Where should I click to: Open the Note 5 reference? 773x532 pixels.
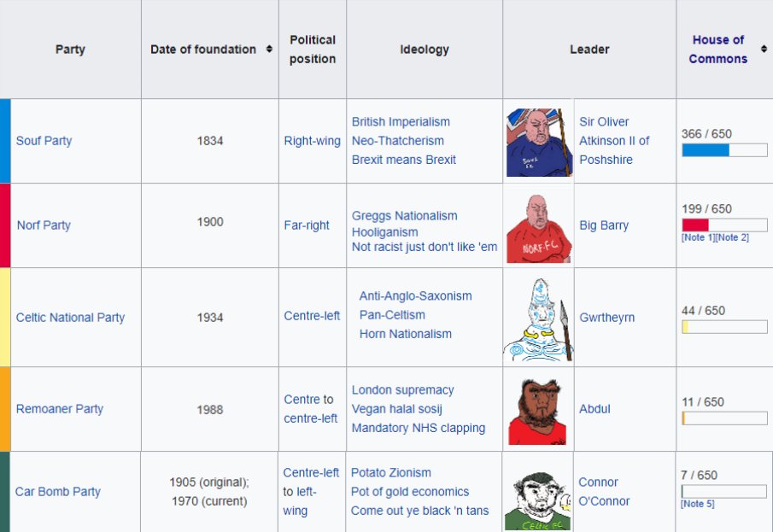tap(698, 504)
